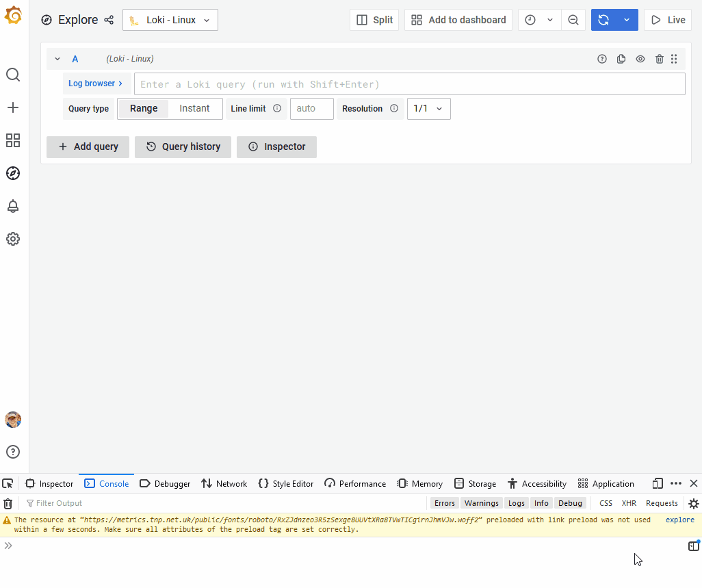The height and width of the screenshot is (588, 702).
Task: Toggle Warnings console filter
Action: tap(481, 503)
